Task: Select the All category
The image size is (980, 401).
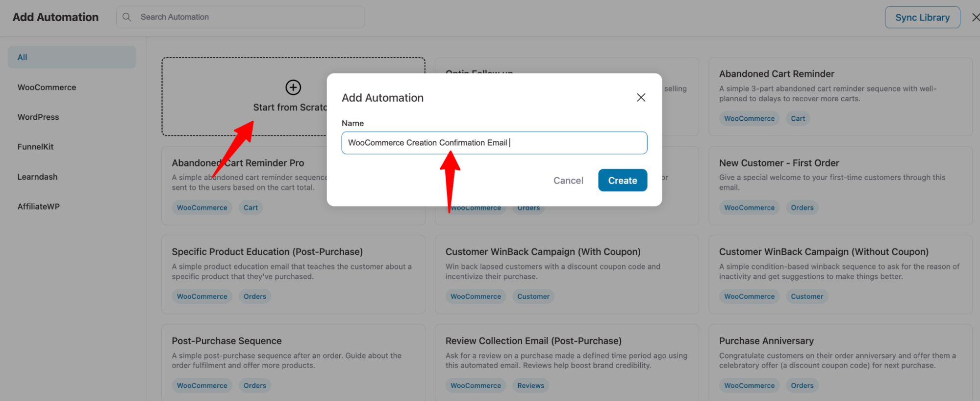Action: [x=72, y=57]
